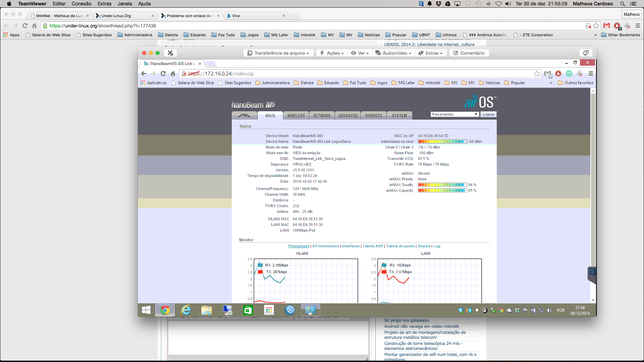This screenshot has width=644, height=362.
Task: Expand the Ferramentas dropdown
Action: click(x=454, y=114)
